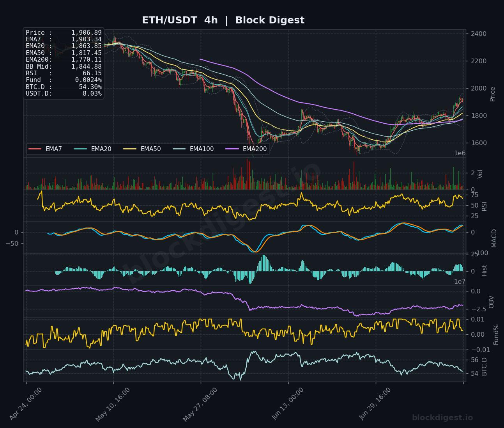The width and height of the screenshot is (504, 428).
Task: Select the USDT.D value 8.03% row
Action: point(64,94)
